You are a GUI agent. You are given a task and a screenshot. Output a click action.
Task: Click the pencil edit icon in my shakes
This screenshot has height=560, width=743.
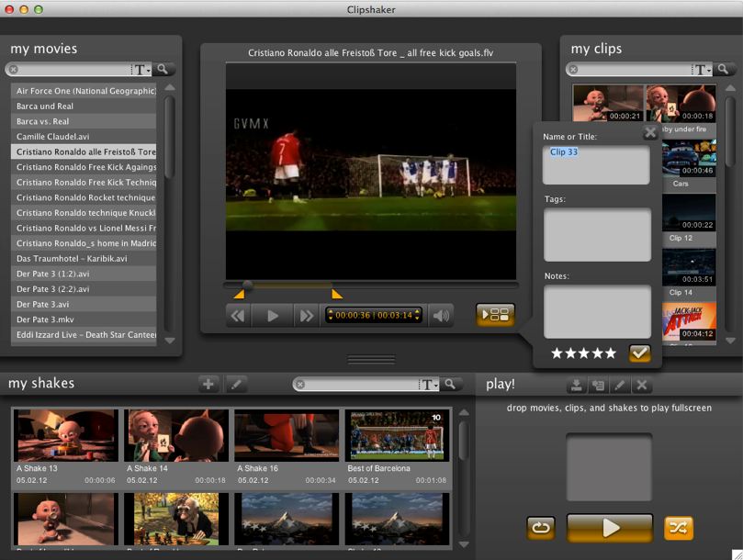click(235, 385)
